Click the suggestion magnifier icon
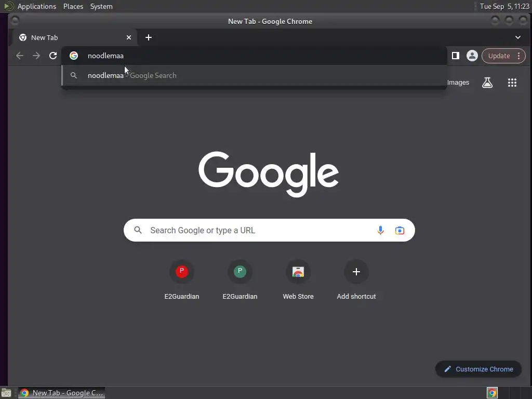Image resolution: width=532 pixels, height=399 pixels. tap(74, 75)
